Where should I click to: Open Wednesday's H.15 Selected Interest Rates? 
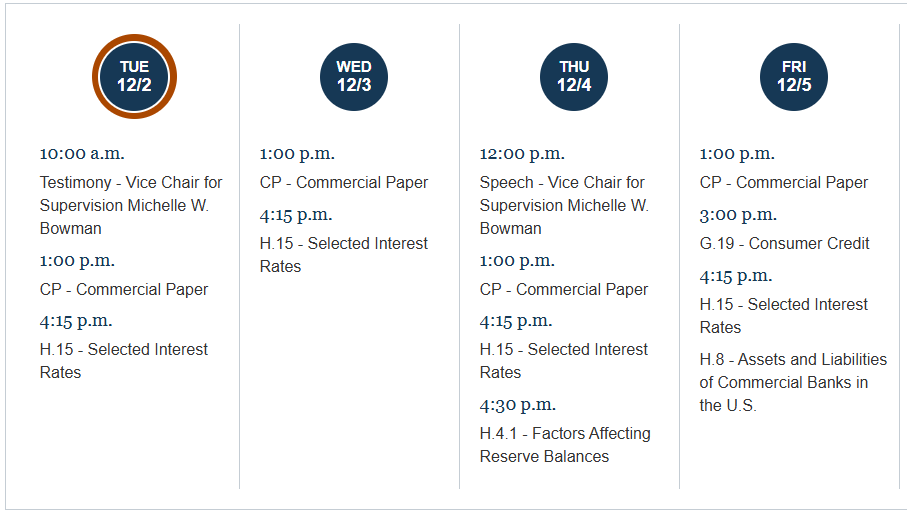coord(344,254)
